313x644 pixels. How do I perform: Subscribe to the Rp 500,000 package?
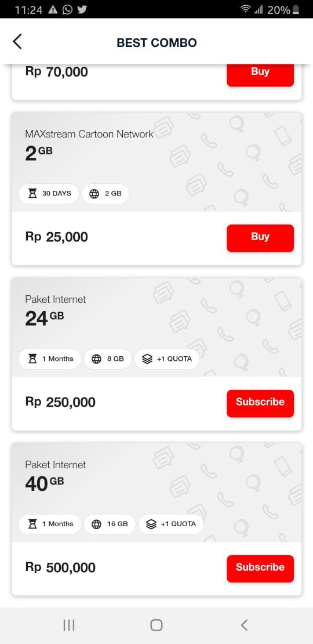click(x=260, y=569)
